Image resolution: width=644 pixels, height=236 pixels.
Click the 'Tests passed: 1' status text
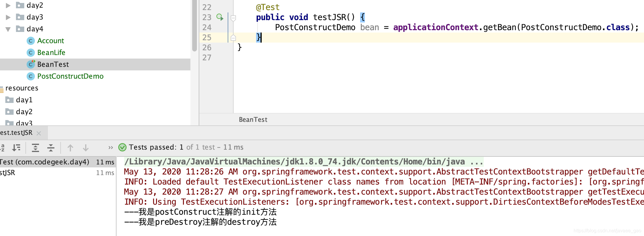(x=156, y=147)
